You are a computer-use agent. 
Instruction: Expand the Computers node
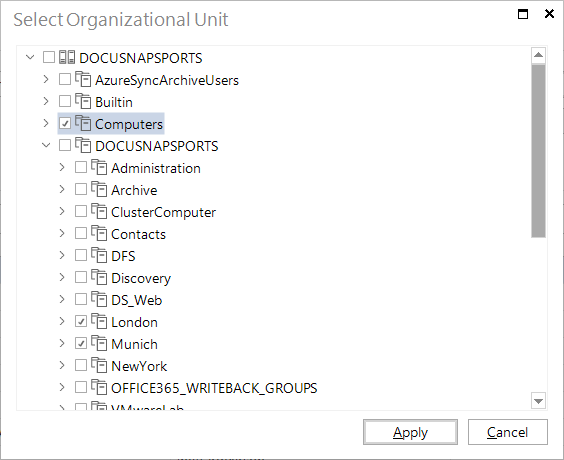46,123
